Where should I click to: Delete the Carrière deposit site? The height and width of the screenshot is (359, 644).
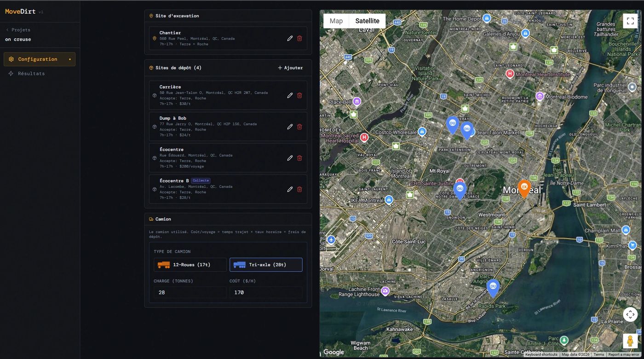[299, 95]
